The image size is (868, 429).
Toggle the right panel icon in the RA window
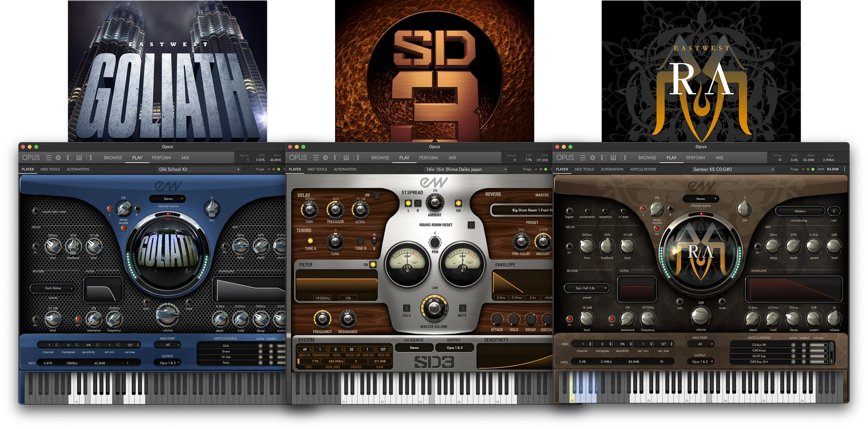[x=623, y=158]
